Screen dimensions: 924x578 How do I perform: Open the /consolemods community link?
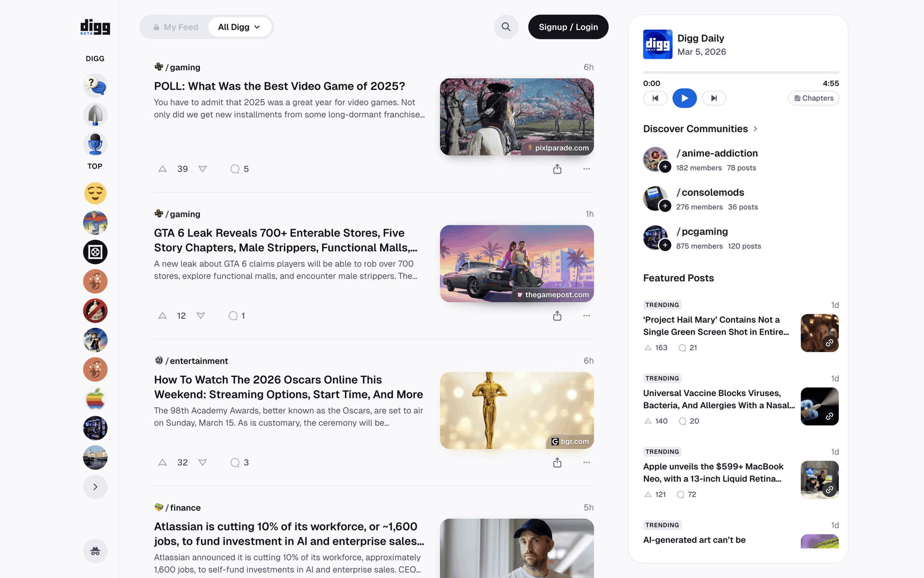710,192
